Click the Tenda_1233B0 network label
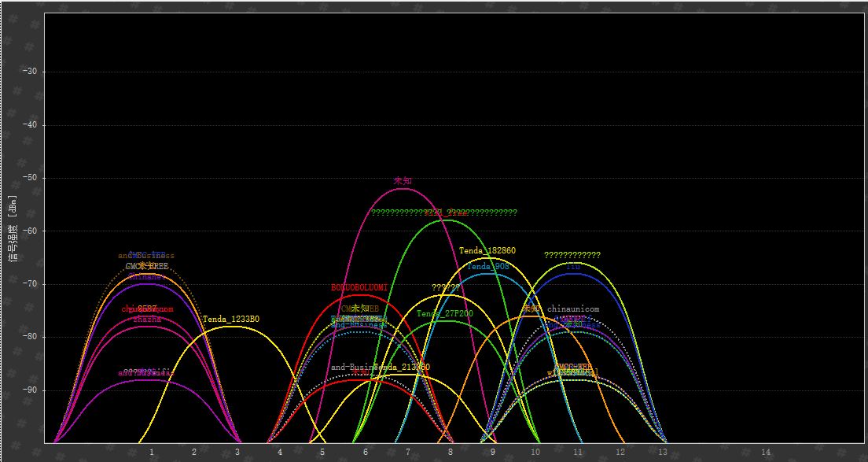Viewport: 868px width, 462px height. (x=231, y=319)
